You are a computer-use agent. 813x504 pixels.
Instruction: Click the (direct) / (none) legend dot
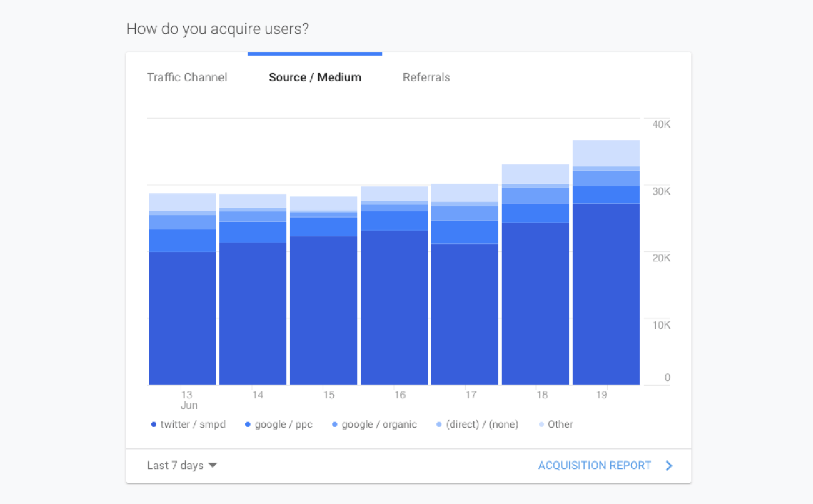[x=439, y=424]
